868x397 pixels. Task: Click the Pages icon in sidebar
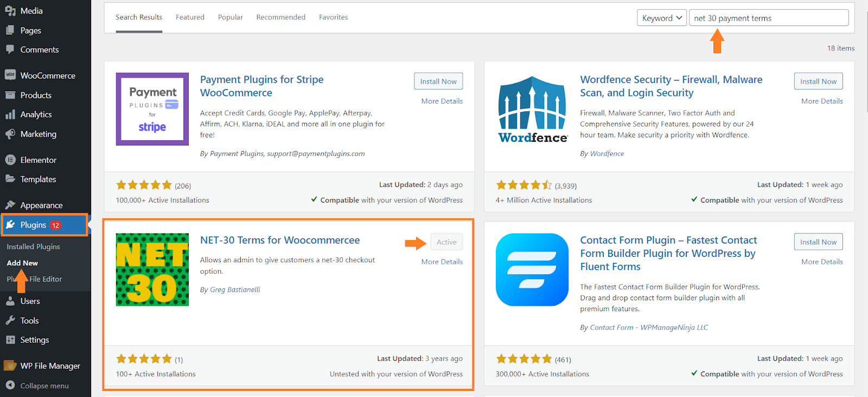(x=10, y=30)
